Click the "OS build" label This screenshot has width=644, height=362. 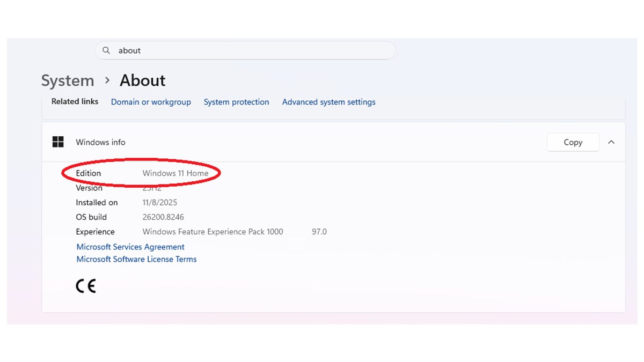click(x=91, y=217)
